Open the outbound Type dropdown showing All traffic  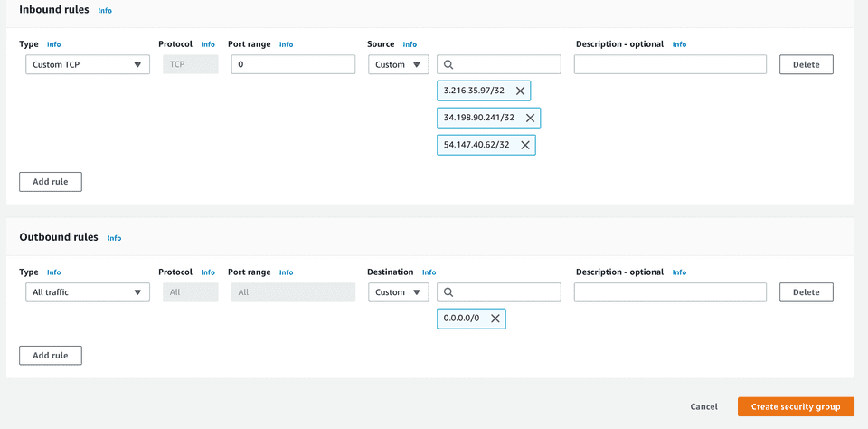(x=85, y=292)
